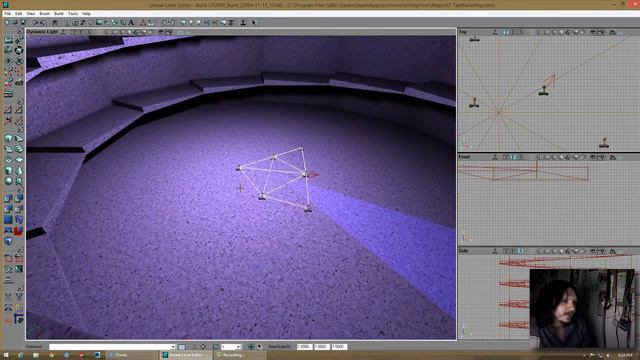640x360 pixels.
Task: Collapse the CSG operations group in toolbox
Action: 19,190
